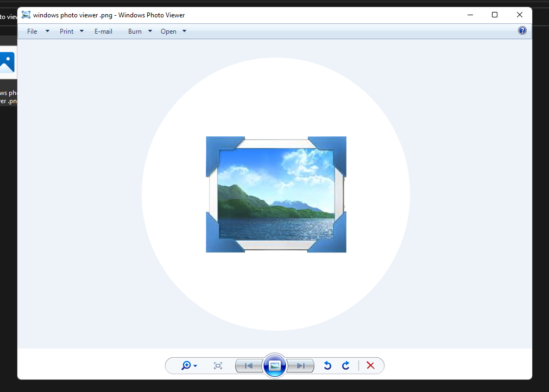Open Photo Viewer help

point(522,30)
